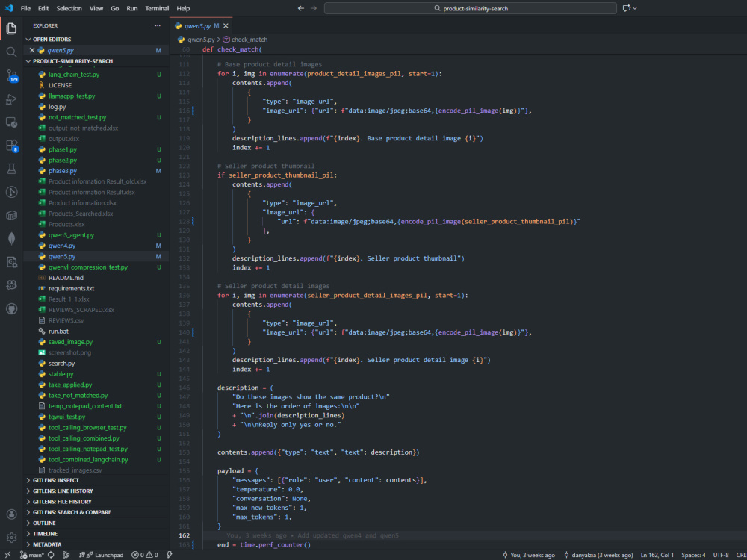This screenshot has height=560, width=747.
Task: Open phase3.py in the file tree
Action: pos(96,171)
